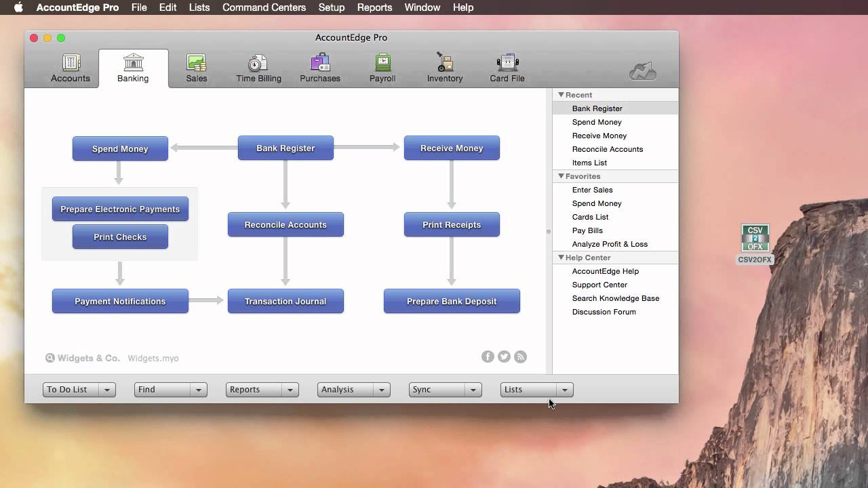This screenshot has width=868, height=488.
Task: Select Bank Register in Recent list
Action: pyautogui.click(x=616, y=108)
